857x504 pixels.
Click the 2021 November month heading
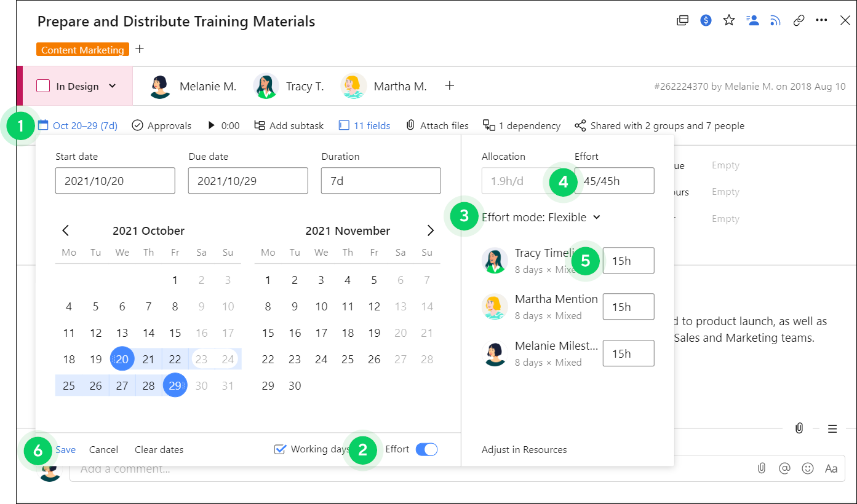348,230
